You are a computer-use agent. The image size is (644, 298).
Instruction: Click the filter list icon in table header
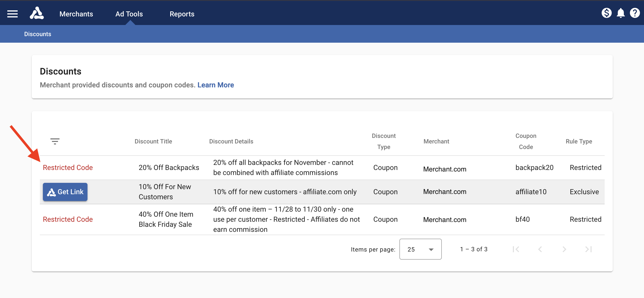point(55,141)
